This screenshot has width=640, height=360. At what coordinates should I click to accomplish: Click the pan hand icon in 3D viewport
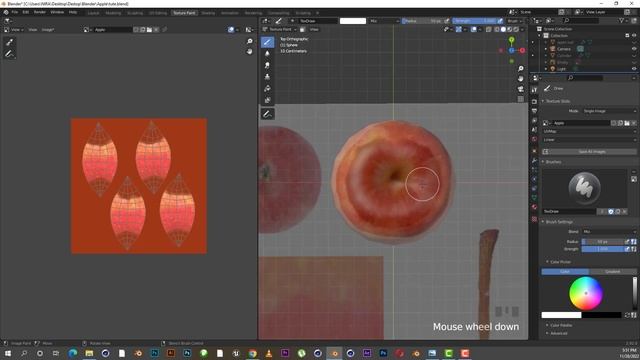(520, 78)
